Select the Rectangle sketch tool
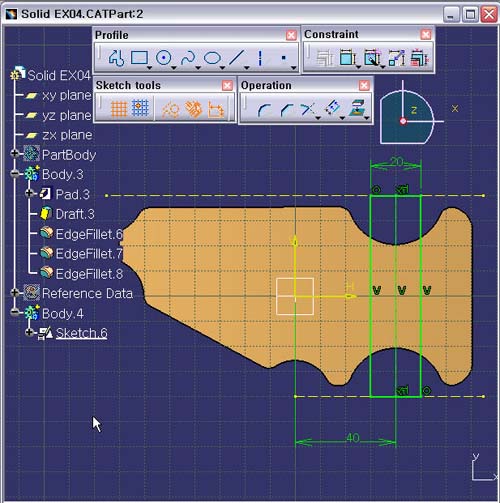The width and height of the screenshot is (500, 503). 139,58
